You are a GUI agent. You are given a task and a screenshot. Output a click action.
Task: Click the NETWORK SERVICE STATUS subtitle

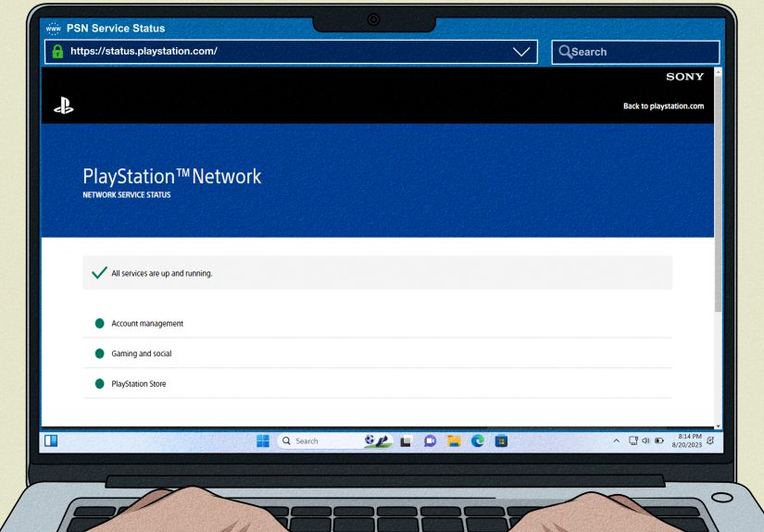click(x=127, y=194)
